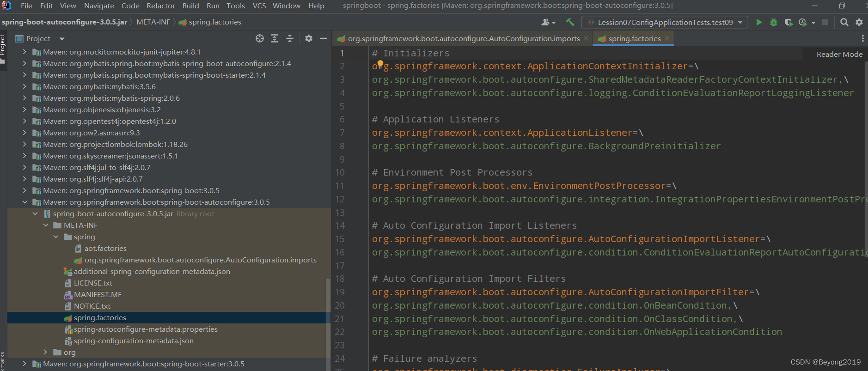Click BackgroundPreinitializer text on line 8

[x=654, y=146]
